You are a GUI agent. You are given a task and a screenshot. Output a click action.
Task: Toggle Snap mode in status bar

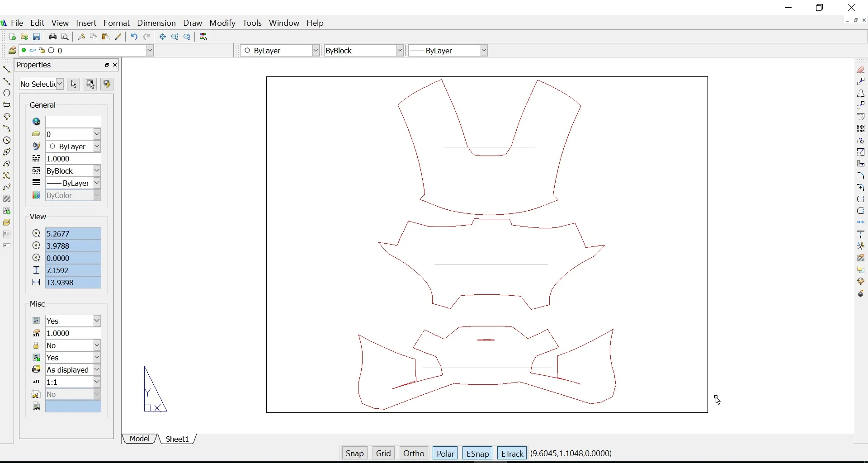coord(355,454)
